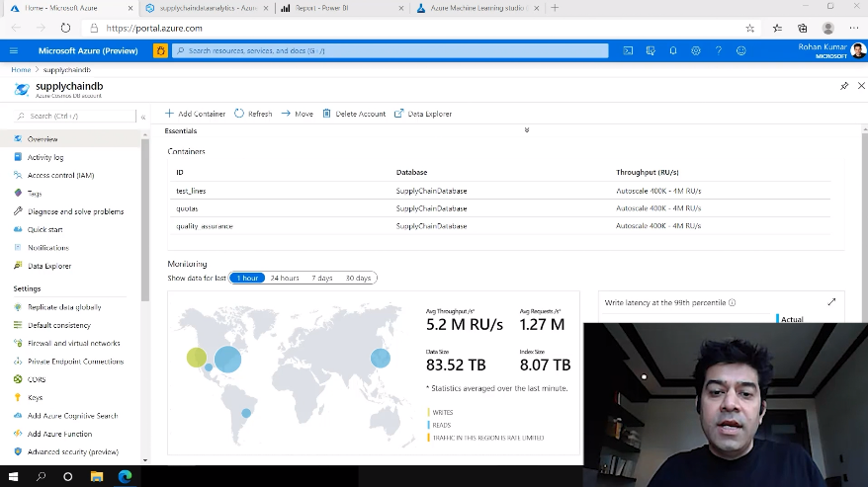Click the preview bug report icon
868x487 pixels.
[160, 50]
